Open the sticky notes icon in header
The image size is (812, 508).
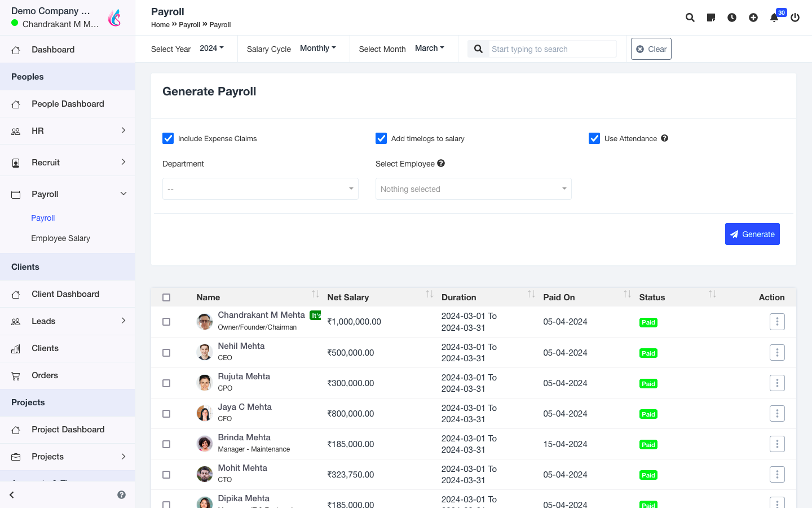(711, 17)
